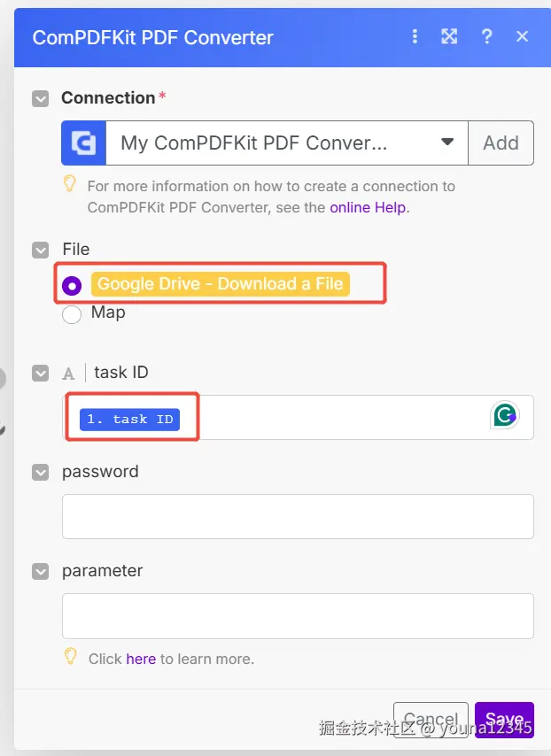Open the three-dot options menu in header
This screenshot has height=756, width=551.
tap(415, 36)
